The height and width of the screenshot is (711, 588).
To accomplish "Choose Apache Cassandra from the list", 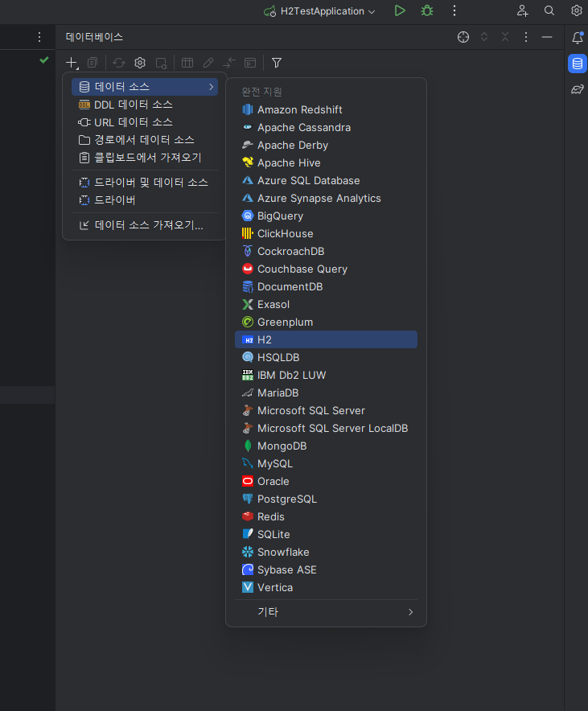I will tap(326, 127).
